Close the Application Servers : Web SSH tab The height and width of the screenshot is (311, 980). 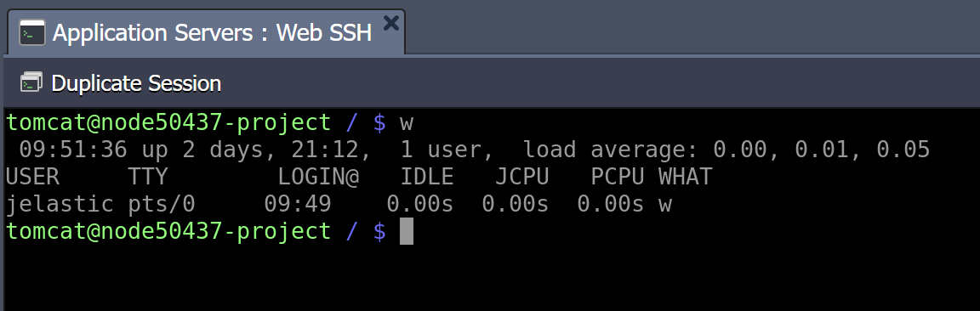[x=391, y=24]
